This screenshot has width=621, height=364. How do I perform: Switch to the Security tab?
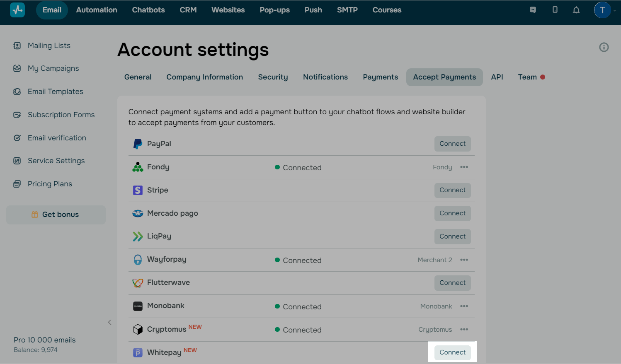click(273, 77)
